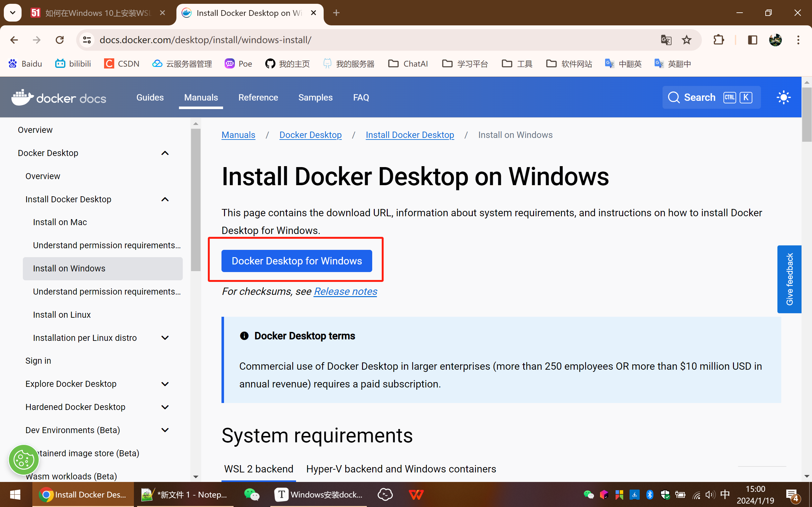Open the search with the magnifier icon

(674, 97)
